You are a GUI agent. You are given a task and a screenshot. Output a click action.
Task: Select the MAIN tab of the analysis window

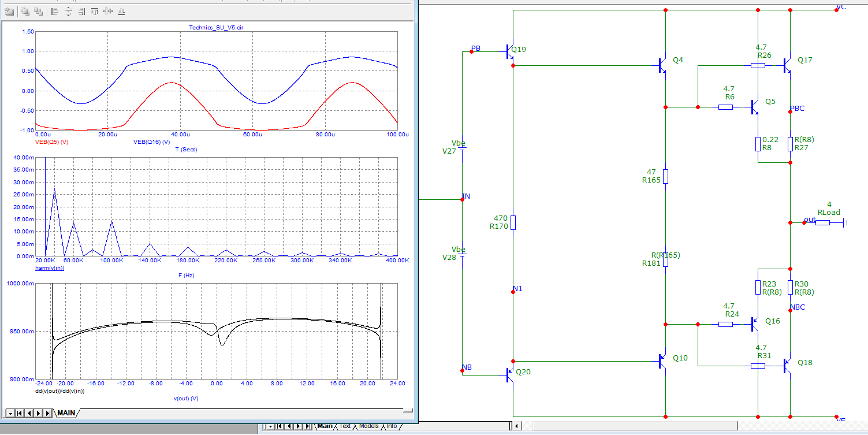66,413
